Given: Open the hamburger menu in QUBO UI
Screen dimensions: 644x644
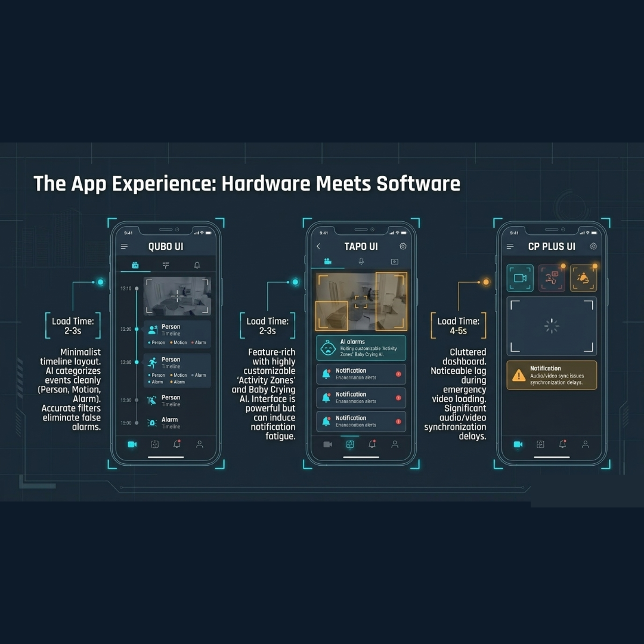Looking at the screenshot, I should coord(124,246).
